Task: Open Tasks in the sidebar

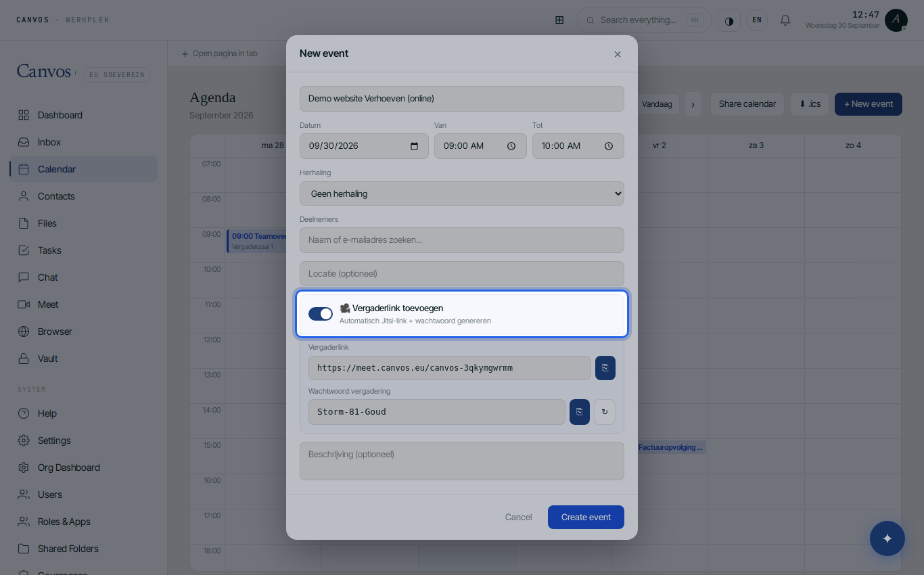Action: coord(83,250)
